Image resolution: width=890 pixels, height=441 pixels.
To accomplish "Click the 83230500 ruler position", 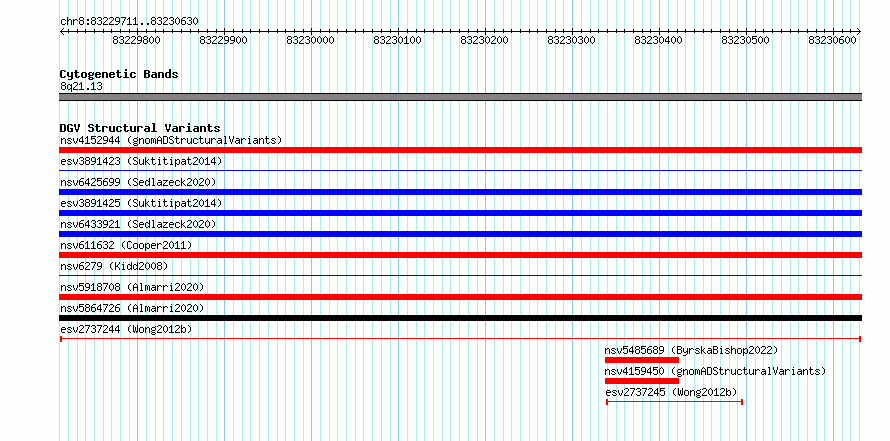I will [745, 40].
